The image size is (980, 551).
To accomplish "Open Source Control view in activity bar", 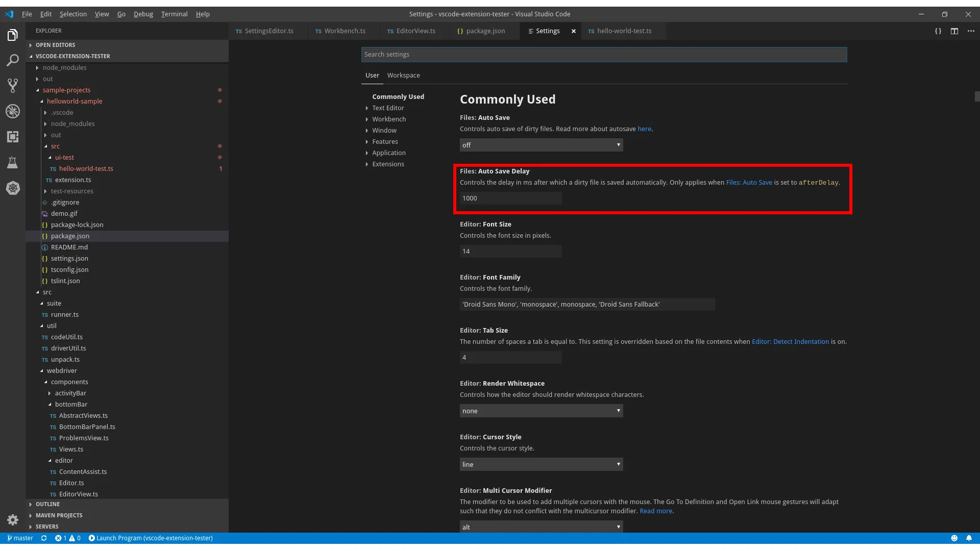I will click(13, 86).
